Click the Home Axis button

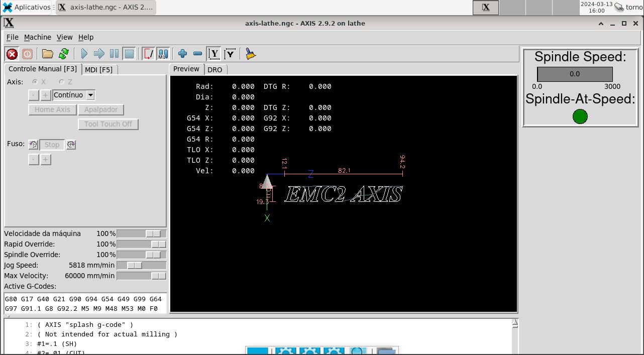52,109
